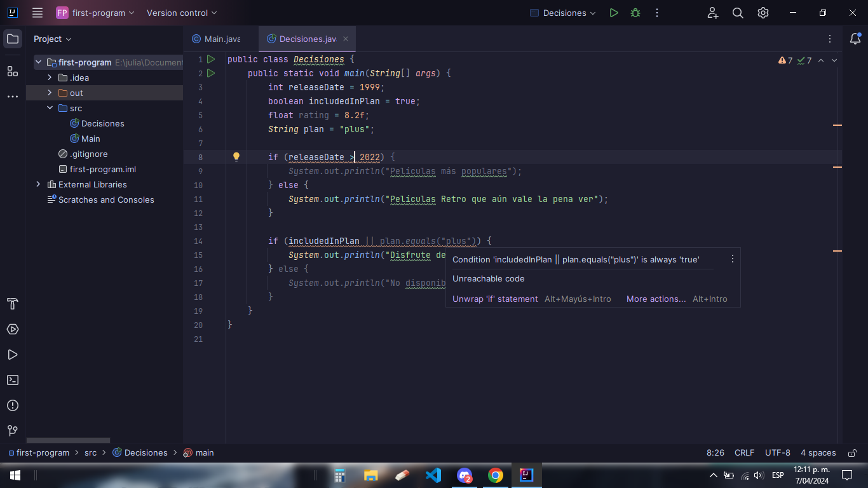
Task: Open first-program project dropdown
Action: tap(95, 13)
